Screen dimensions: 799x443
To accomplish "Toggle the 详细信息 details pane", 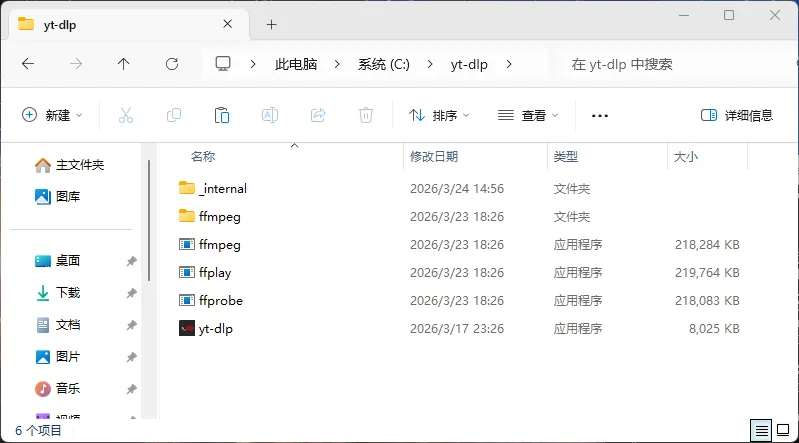I will click(737, 115).
